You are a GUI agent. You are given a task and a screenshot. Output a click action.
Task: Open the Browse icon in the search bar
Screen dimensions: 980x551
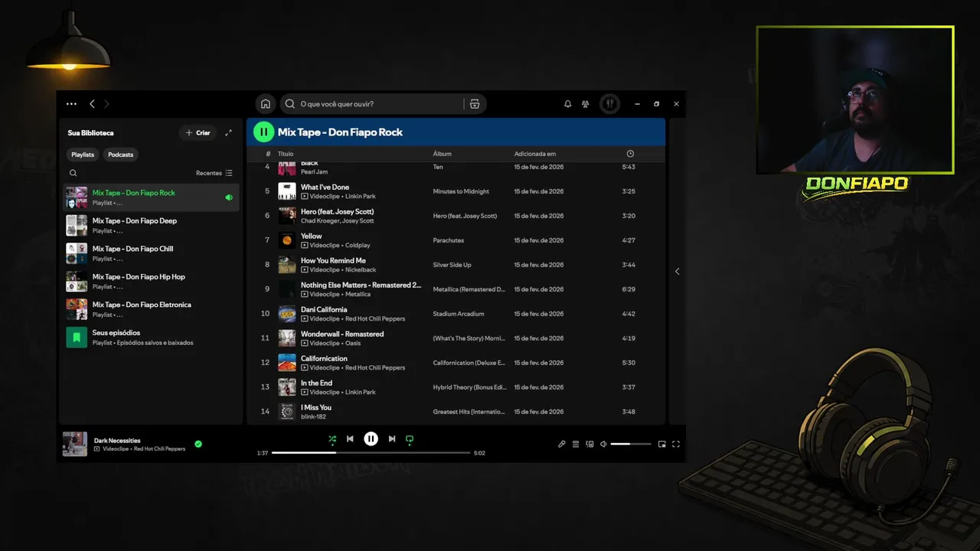[x=475, y=104]
